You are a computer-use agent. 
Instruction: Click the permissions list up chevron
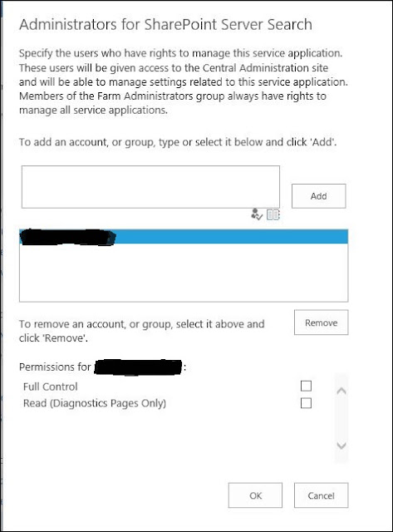[x=341, y=391]
